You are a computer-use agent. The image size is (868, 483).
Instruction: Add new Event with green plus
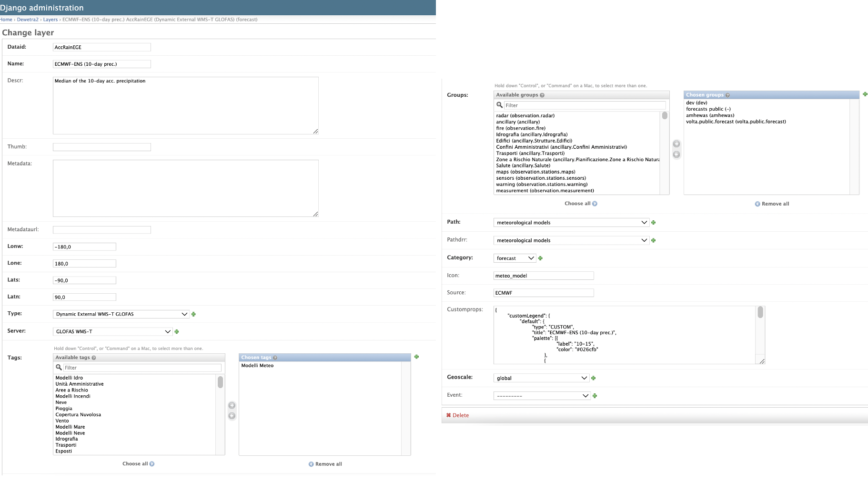595,396
